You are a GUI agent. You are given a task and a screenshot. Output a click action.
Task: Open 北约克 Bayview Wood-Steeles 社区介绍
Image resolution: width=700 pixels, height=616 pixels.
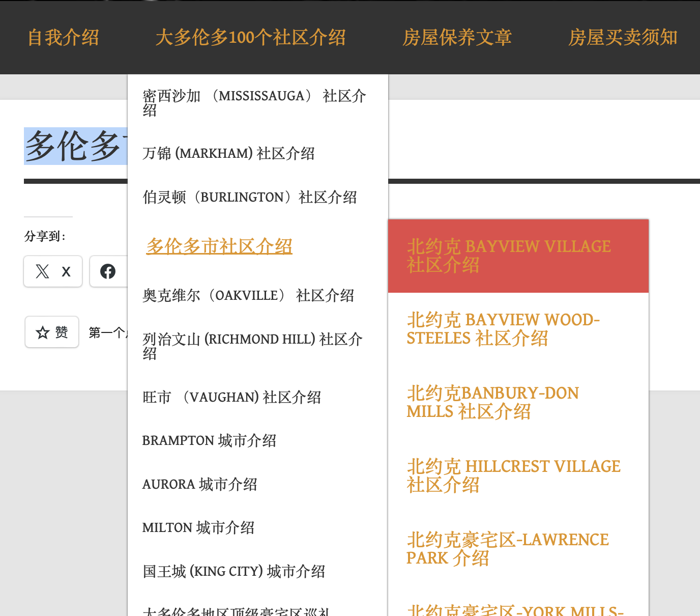503,329
